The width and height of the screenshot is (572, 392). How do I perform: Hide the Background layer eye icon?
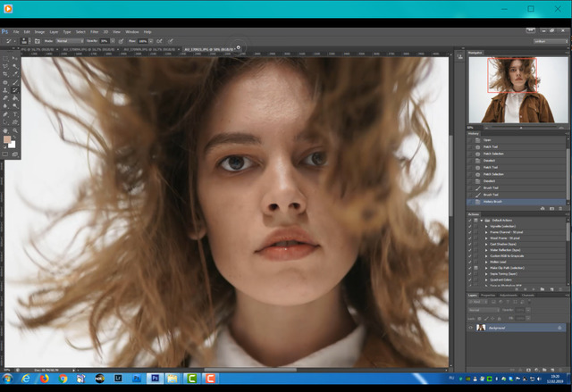click(x=471, y=329)
